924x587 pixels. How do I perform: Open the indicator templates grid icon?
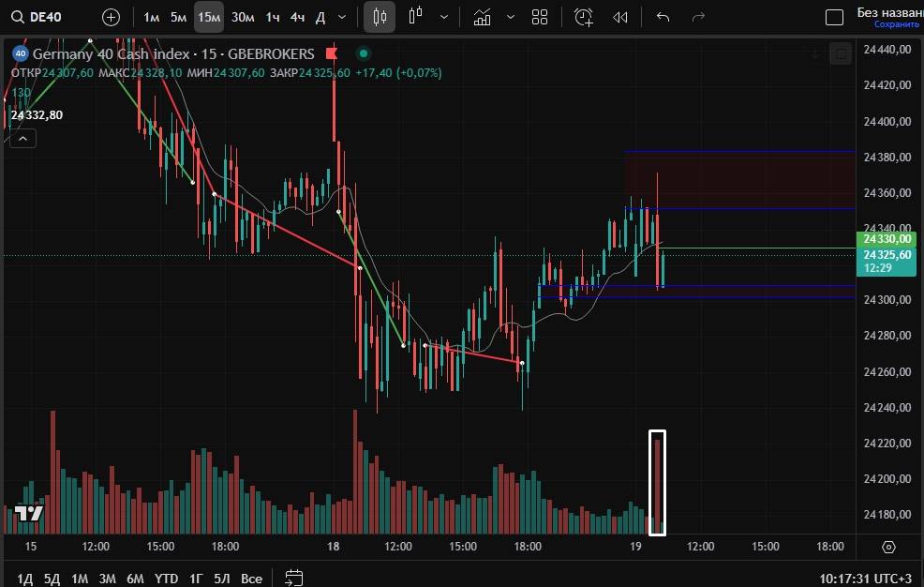540,17
